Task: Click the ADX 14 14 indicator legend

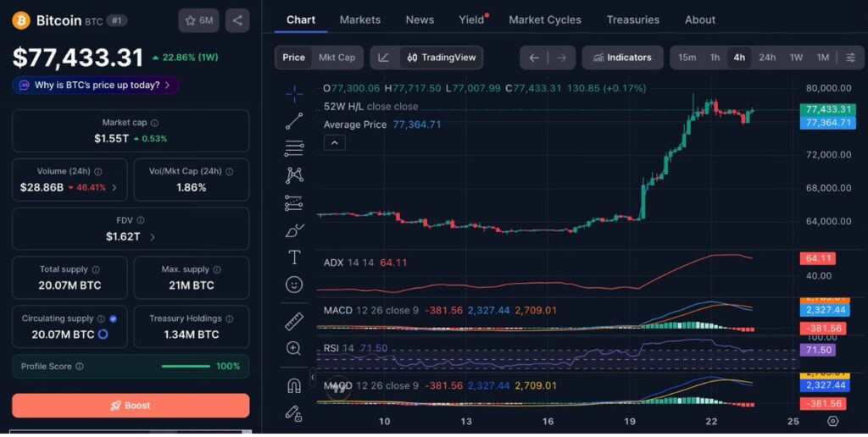Action: pyautogui.click(x=365, y=263)
